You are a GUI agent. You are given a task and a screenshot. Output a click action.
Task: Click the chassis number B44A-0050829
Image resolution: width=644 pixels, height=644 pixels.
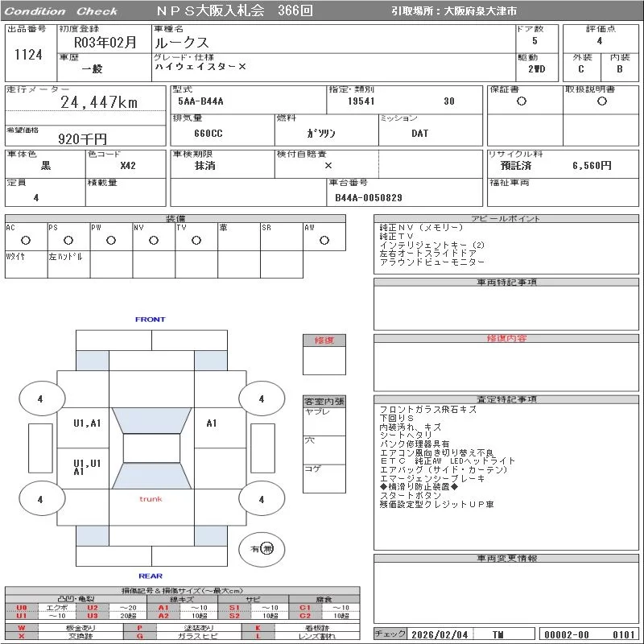tap(369, 197)
